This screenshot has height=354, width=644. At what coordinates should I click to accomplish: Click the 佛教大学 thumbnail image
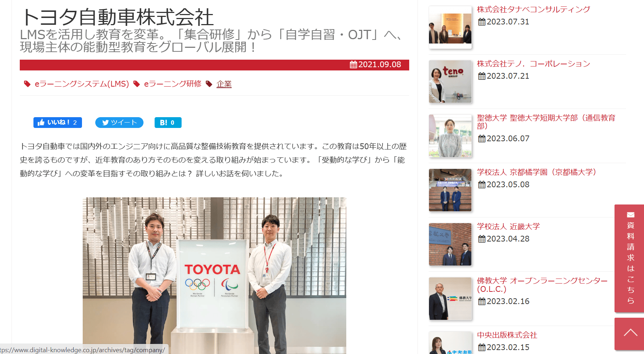pos(450,299)
